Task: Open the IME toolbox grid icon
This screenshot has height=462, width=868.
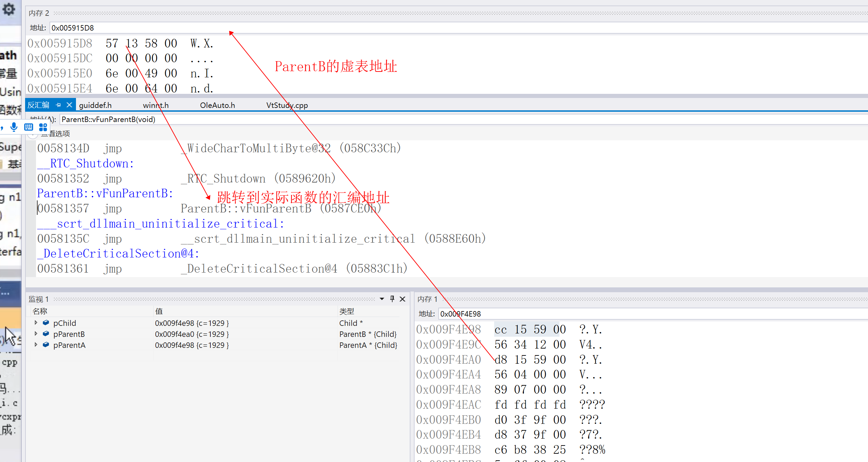Action: click(43, 127)
